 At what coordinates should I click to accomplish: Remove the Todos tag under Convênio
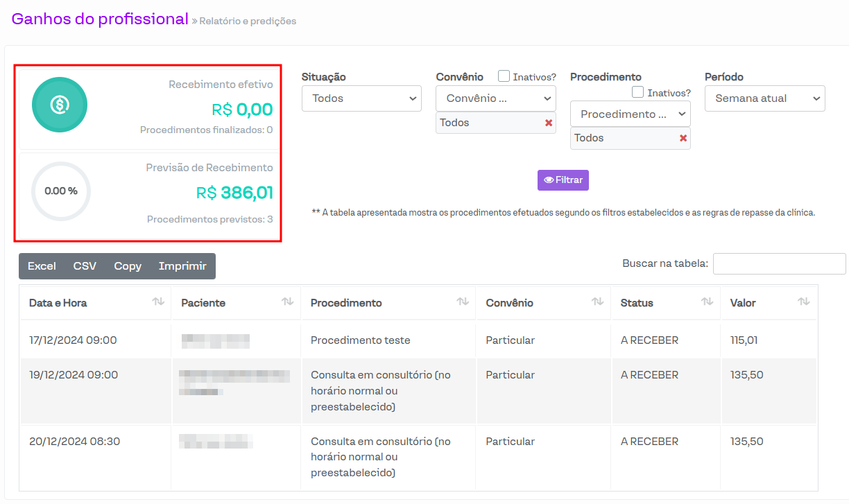pyautogui.click(x=548, y=123)
